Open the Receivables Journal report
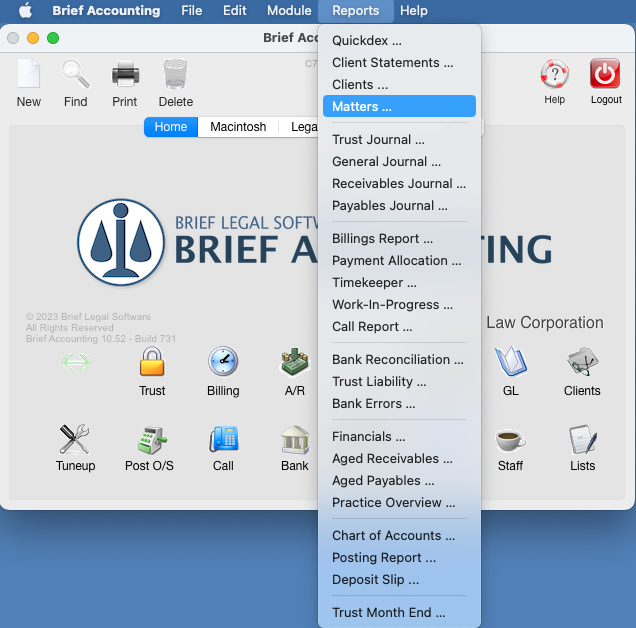The image size is (636, 628). tap(400, 183)
